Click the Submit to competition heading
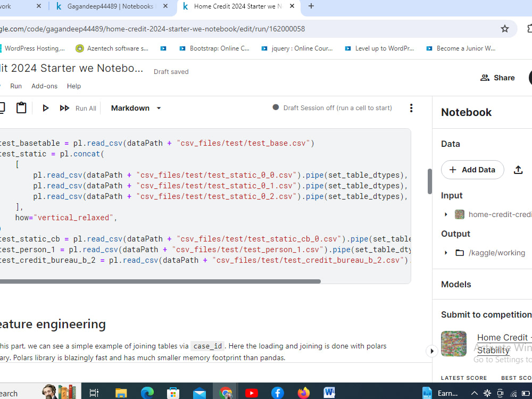This screenshot has height=399, width=532. [x=486, y=314]
